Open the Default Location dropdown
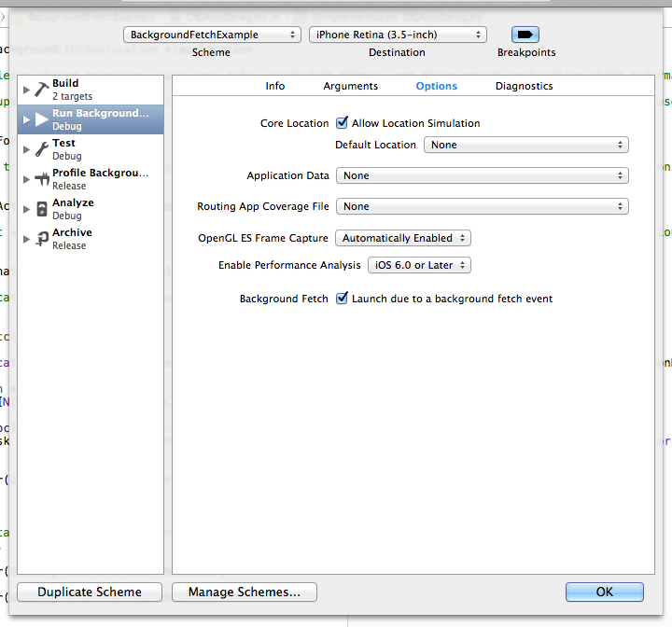 [526, 145]
